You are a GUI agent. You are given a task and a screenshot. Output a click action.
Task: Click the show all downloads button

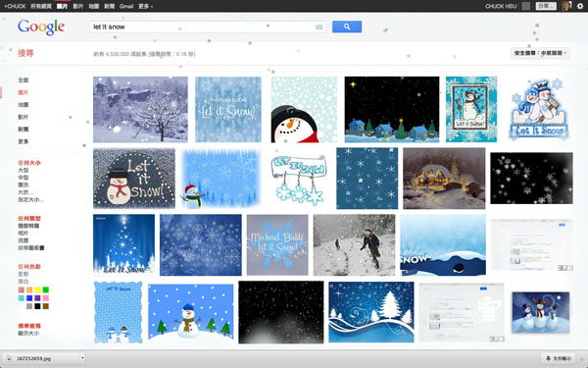click(x=559, y=358)
